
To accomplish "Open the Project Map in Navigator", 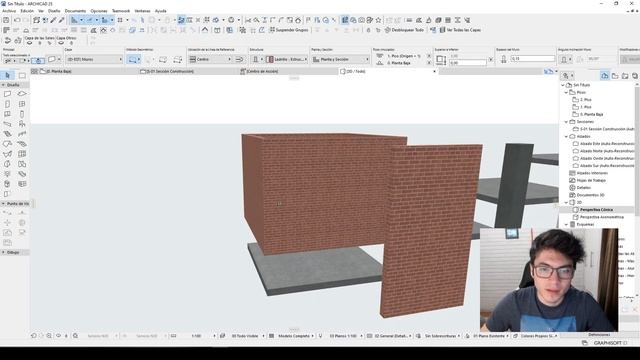I will pos(605,76).
